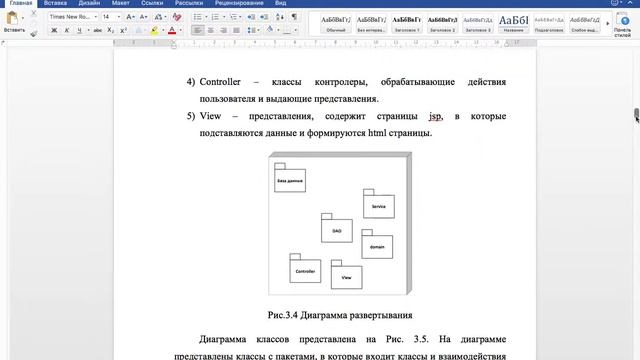The width and height of the screenshot is (640, 360).
Task: Open the Вид ribbon tab
Action: click(x=280, y=3)
